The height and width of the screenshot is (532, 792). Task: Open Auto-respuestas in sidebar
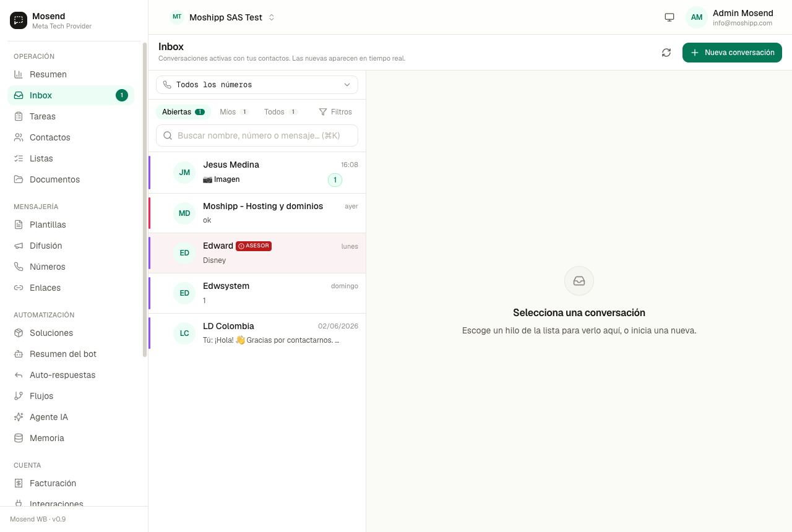71,375
